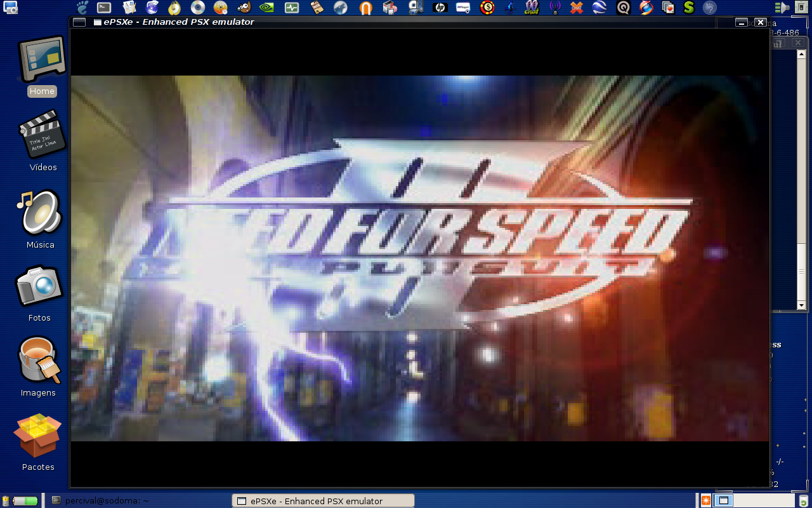Click the Need for Speed video area
Image resolution: width=812 pixels, height=508 pixels.
tap(419, 258)
